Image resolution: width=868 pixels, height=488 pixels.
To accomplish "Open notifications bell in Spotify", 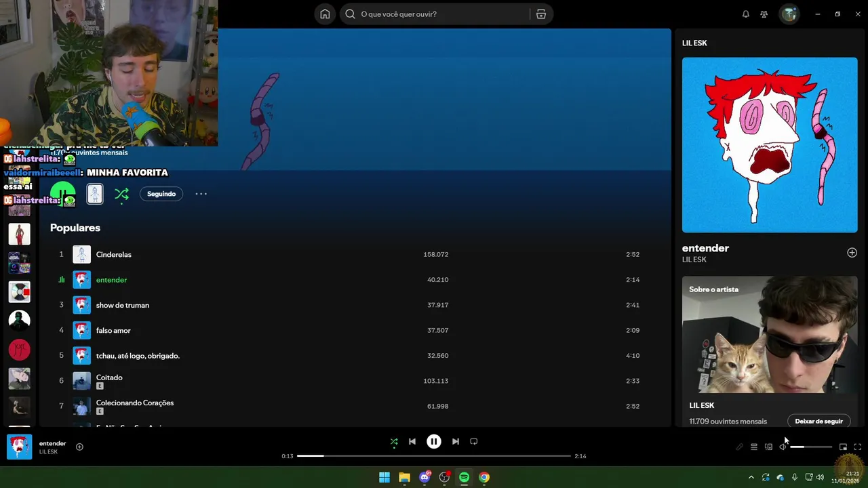I will pos(746,14).
